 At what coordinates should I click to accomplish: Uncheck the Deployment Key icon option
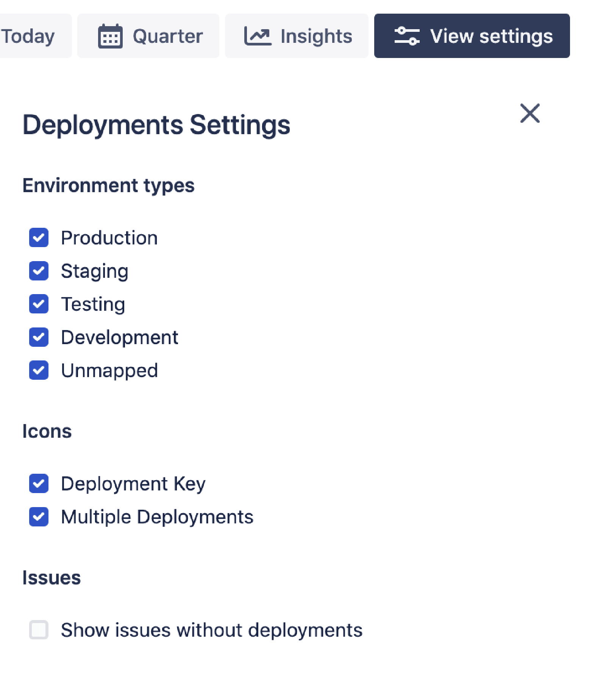click(x=39, y=483)
